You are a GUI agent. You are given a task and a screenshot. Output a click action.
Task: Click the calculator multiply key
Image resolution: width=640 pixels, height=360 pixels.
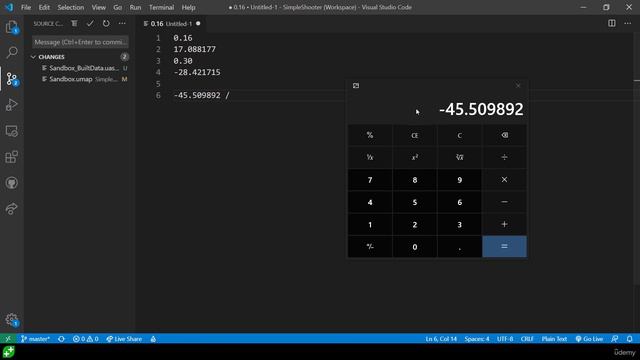point(504,180)
